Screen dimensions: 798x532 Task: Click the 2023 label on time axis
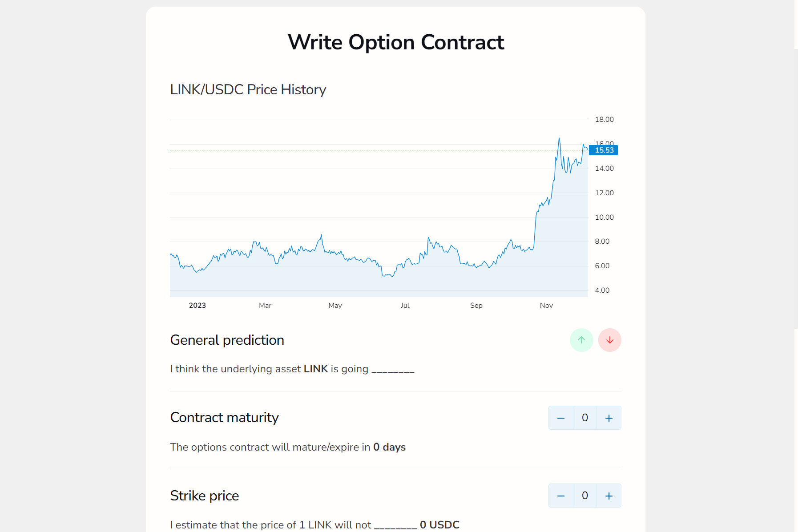(x=197, y=306)
